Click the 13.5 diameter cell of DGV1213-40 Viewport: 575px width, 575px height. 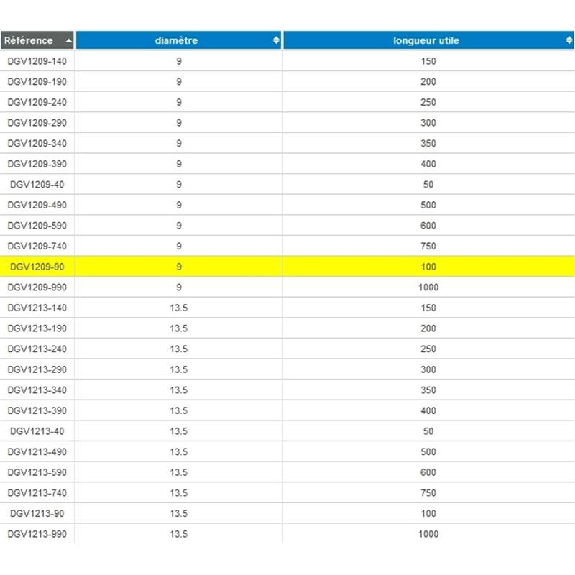click(x=179, y=431)
